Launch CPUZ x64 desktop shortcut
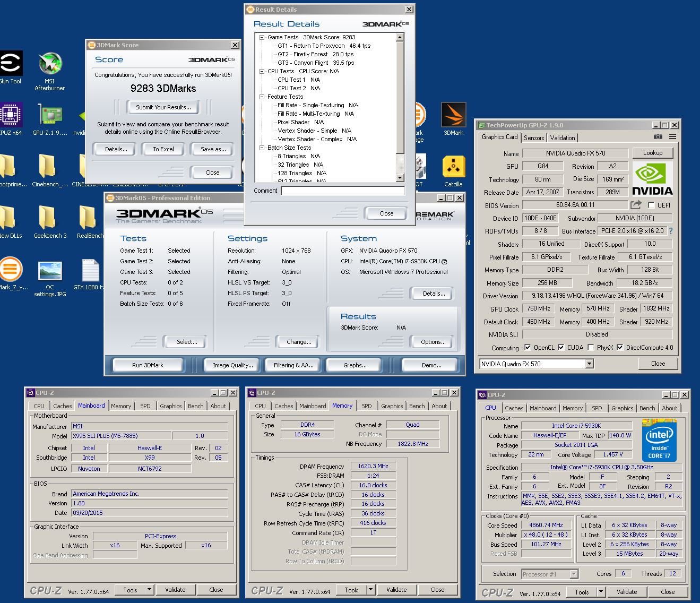 11,119
